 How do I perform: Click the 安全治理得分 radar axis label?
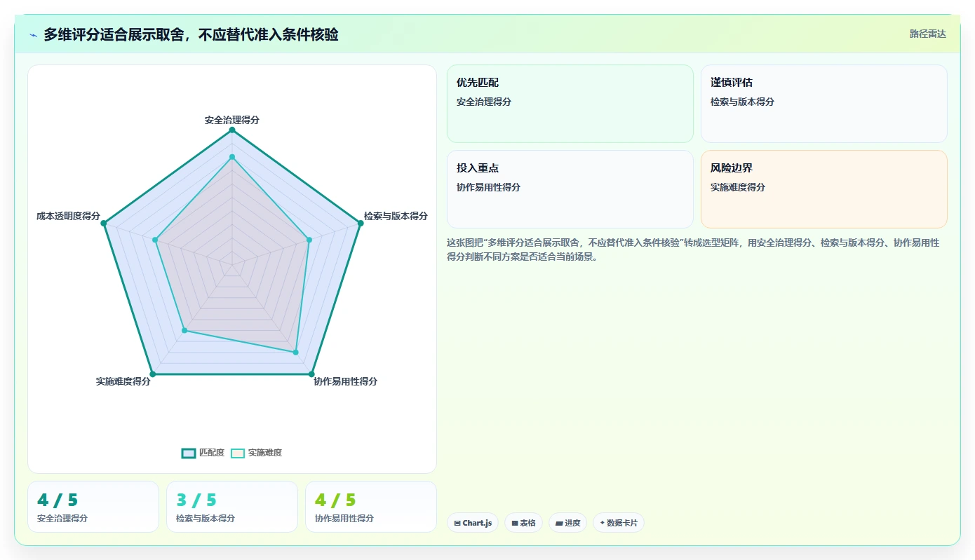(x=232, y=120)
